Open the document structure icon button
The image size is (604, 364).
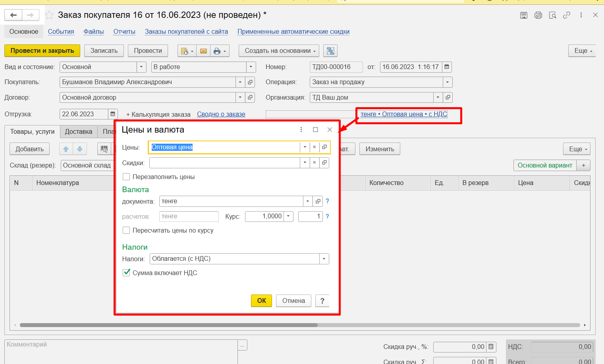[330, 51]
